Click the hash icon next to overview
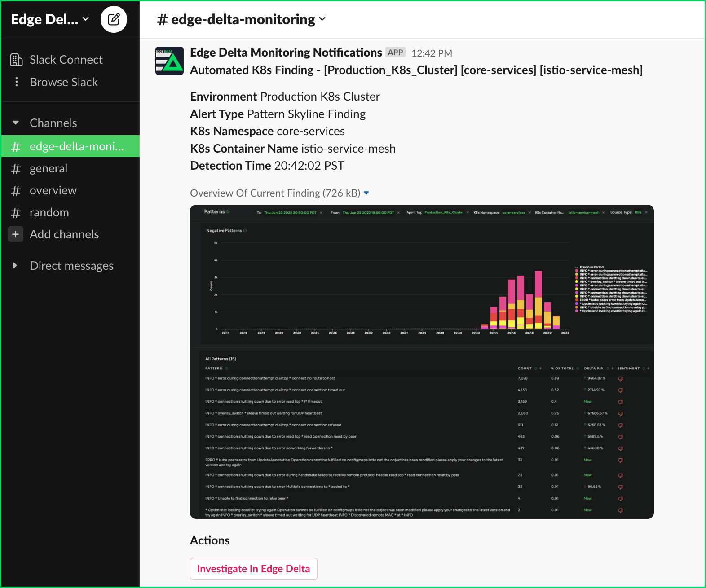The width and height of the screenshot is (706, 588). (x=16, y=191)
